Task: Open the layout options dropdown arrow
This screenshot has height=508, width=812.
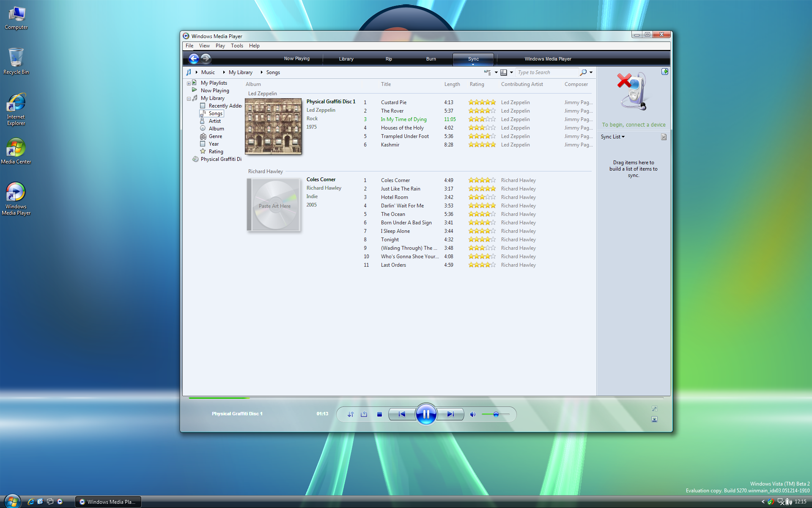Action: 496,72
